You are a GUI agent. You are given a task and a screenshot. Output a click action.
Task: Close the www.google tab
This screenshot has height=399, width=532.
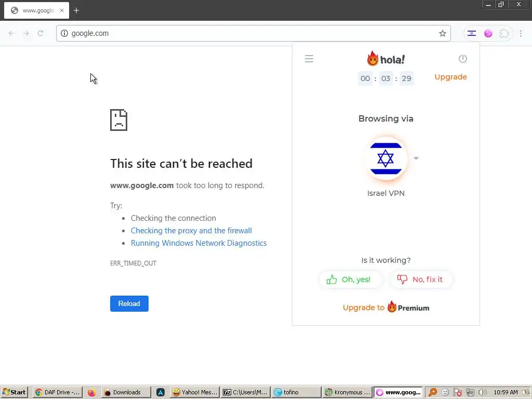[62, 10]
